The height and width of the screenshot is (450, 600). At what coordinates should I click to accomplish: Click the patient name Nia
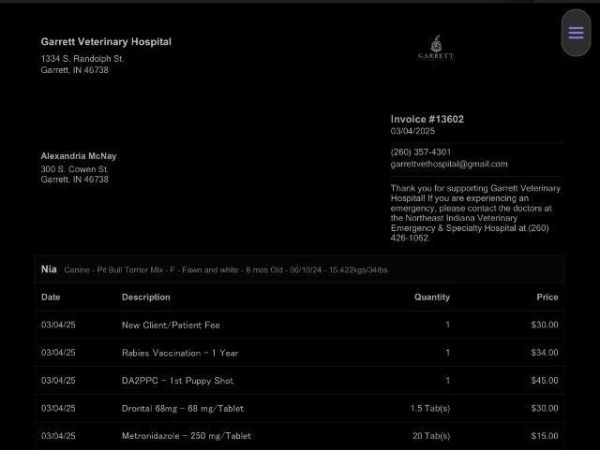click(x=49, y=270)
